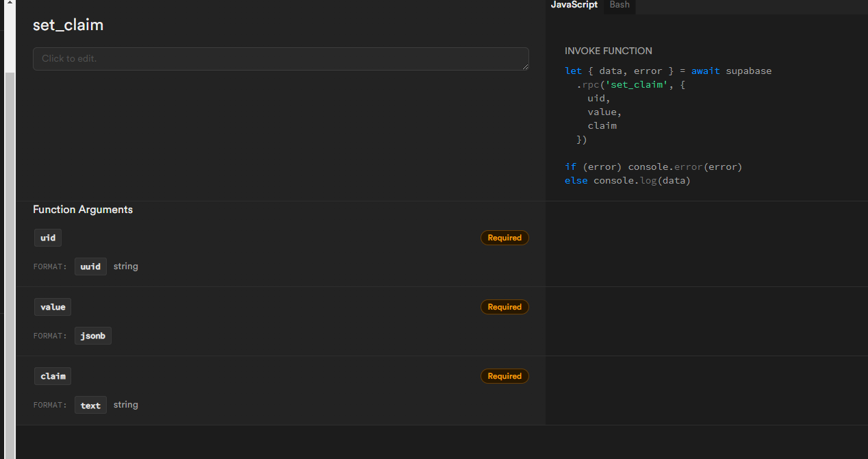Click the description textarea resize handle
This screenshot has width=868, height=459.
pos(525,66)
